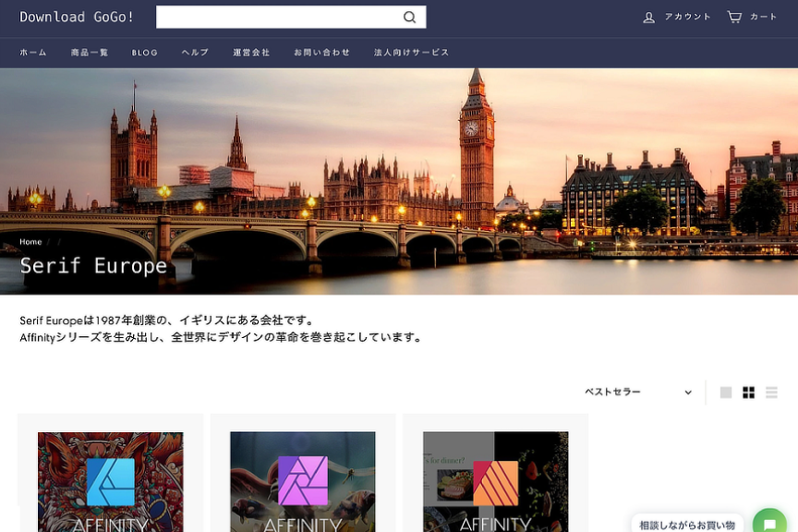Open the purple Affinity Photo product thumbnail
798x532 pixels.
[x=303, y=481]
